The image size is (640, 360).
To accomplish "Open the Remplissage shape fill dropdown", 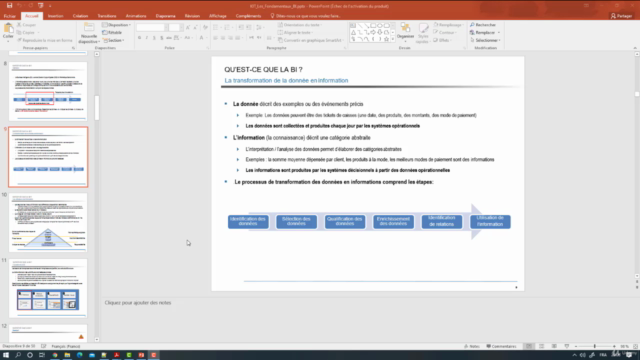I will [x=448, y=25].
